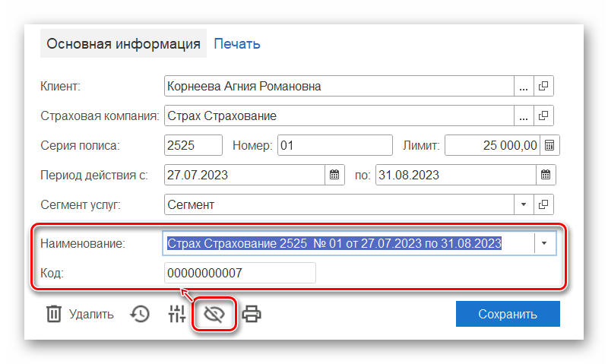
Task: Open the Печать tab
Action: tap(237, 44)
